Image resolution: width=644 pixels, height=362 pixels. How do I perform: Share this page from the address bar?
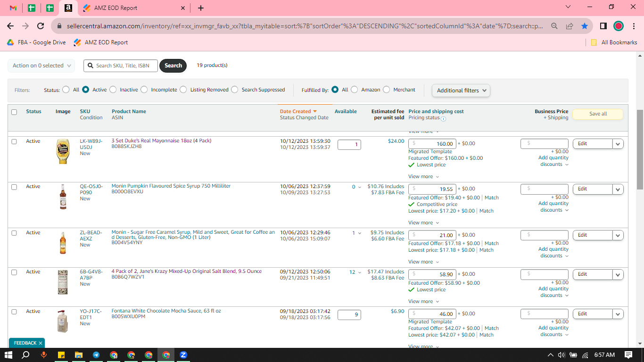tap(570, 26)
